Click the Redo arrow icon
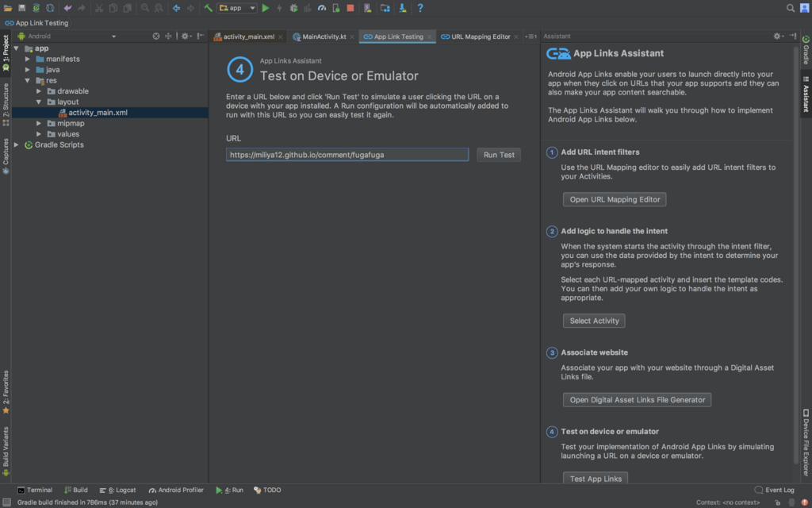812x508 pixels. coord(82,8)
